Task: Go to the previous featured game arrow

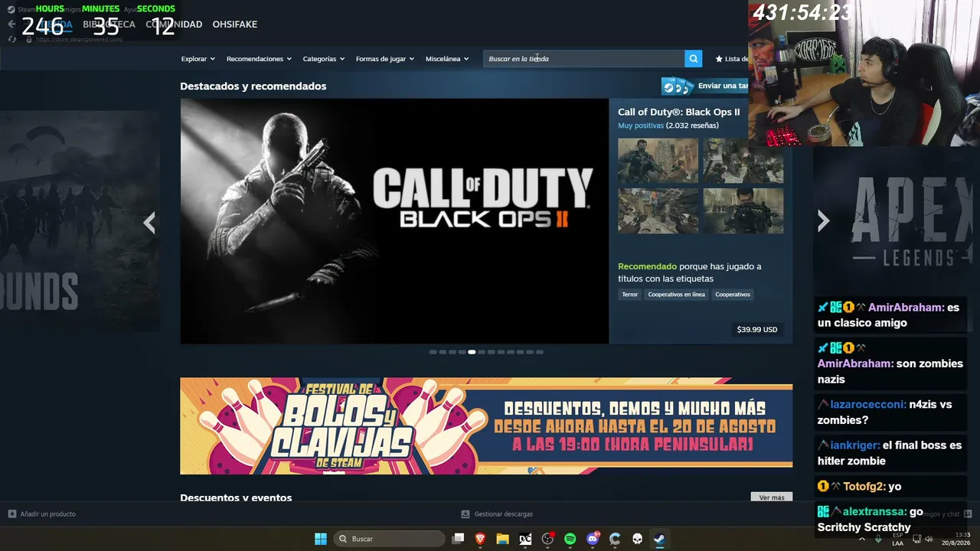Action: [x=149, y=223]
